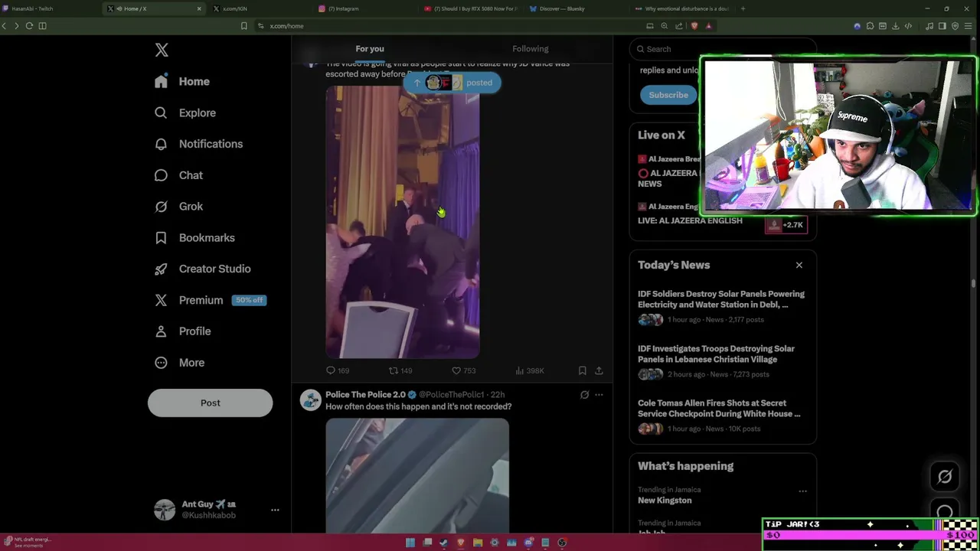Close the Today's News panel

click(x=799, y=265)
